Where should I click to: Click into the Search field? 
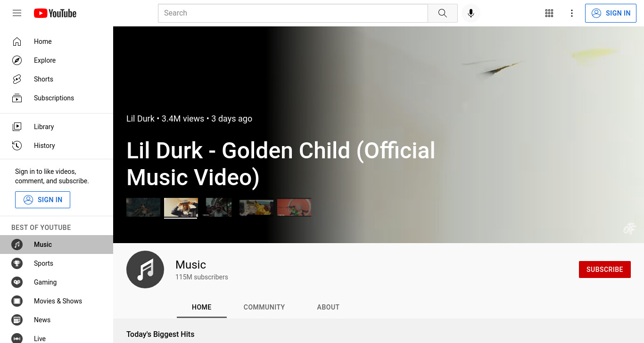pos(293,13)
